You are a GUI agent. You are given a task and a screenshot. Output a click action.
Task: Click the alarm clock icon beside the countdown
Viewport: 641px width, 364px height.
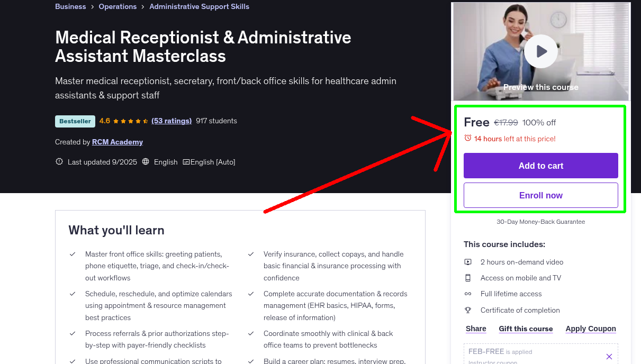coord(466,137)
